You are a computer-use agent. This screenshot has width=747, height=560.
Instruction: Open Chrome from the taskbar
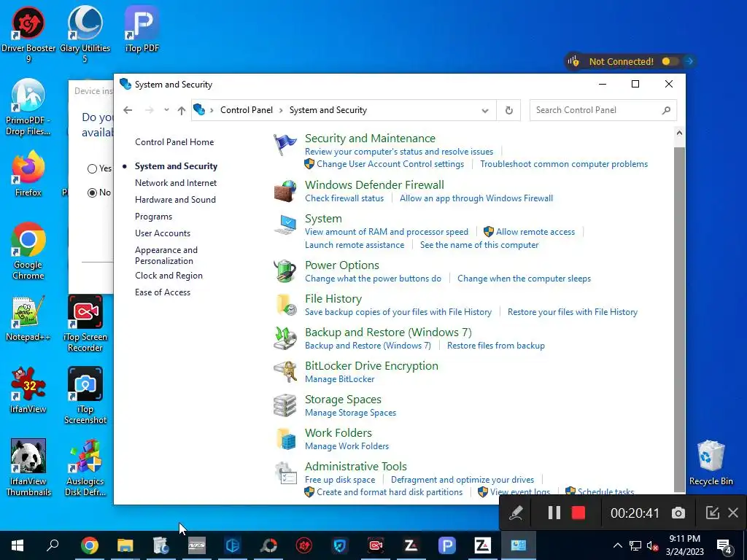coord(90,545)
